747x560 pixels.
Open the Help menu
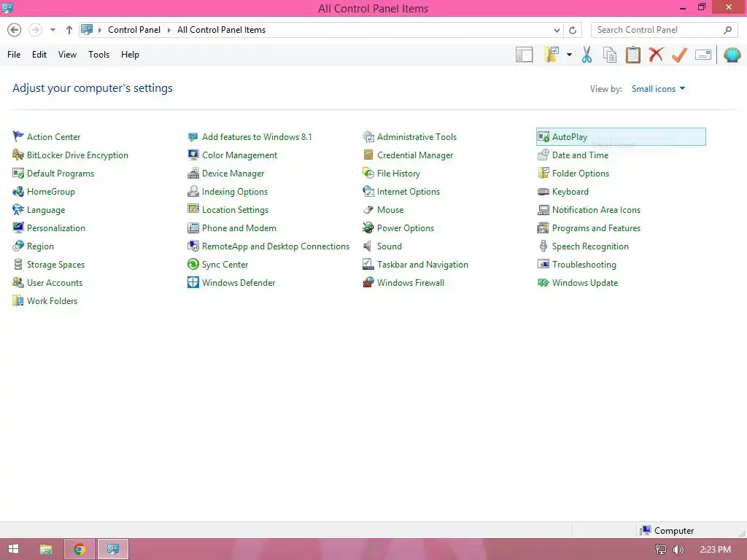click(130, 54)
